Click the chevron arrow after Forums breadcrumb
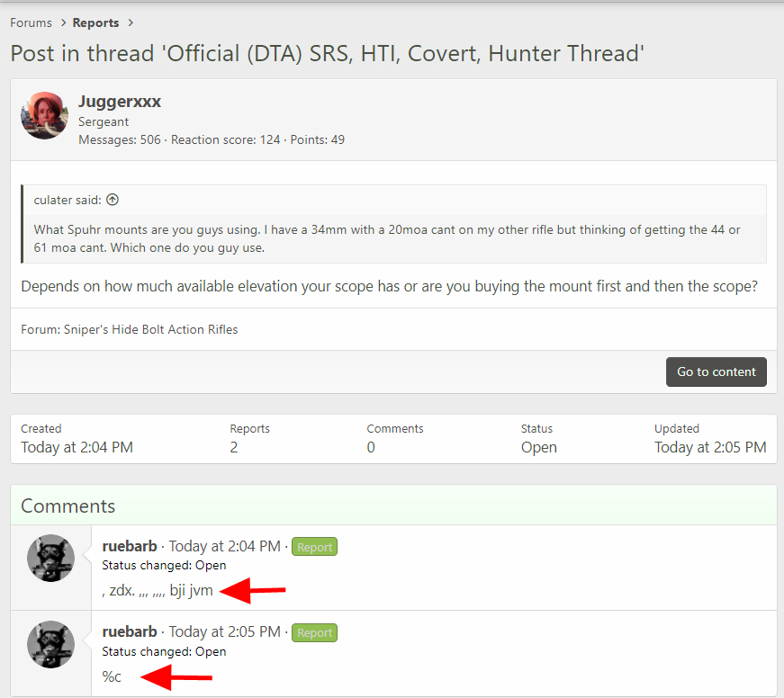This screenshot has height=698, width=784. coord(62,22)
